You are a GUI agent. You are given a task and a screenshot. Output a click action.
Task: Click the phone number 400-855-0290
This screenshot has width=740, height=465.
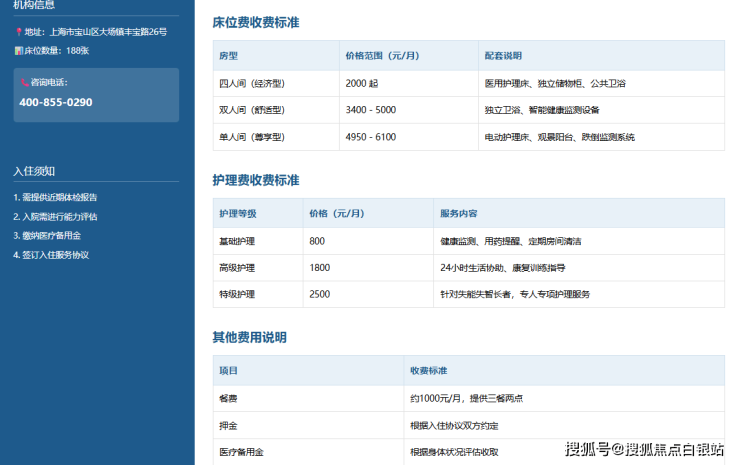pos(56,102)
